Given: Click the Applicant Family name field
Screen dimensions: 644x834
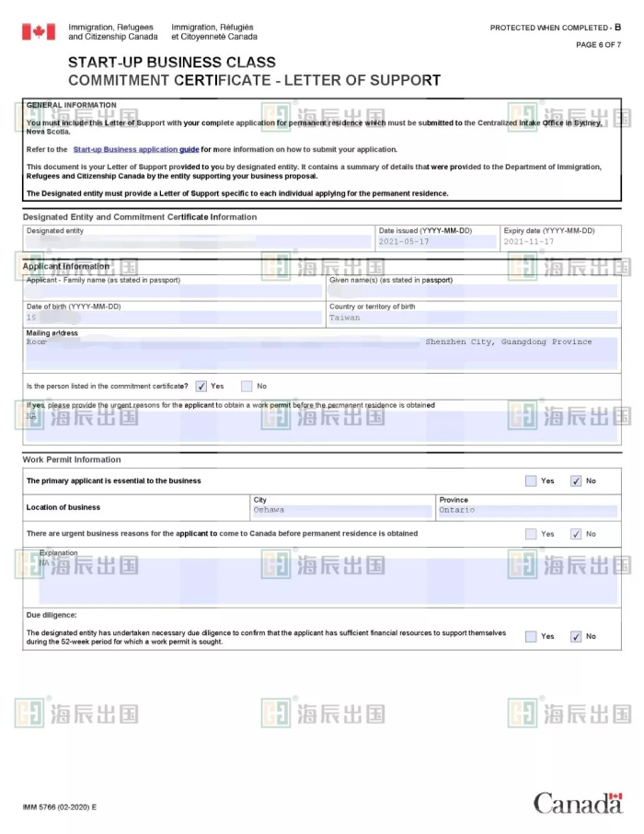Looking at the screenshot, I should [174, 291].
